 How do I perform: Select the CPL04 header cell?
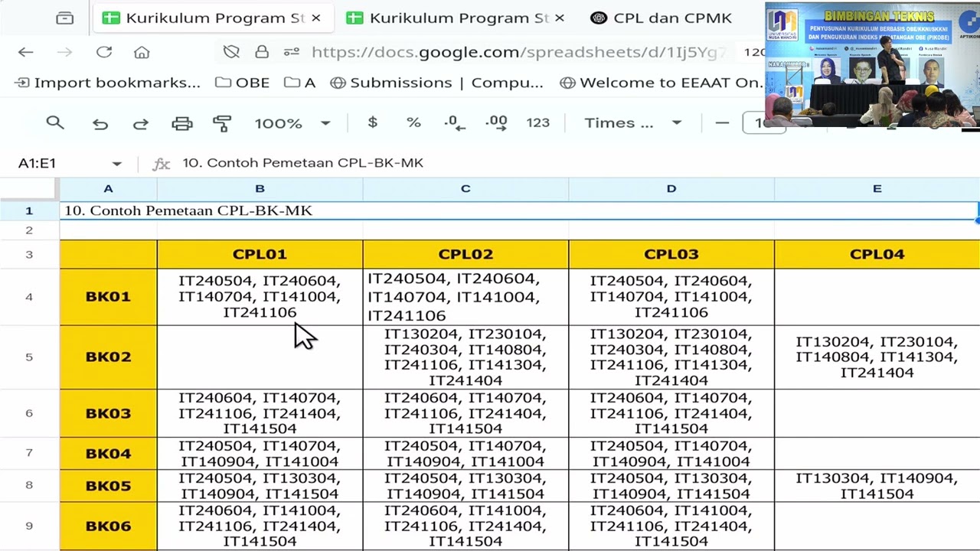coord(877,254)
